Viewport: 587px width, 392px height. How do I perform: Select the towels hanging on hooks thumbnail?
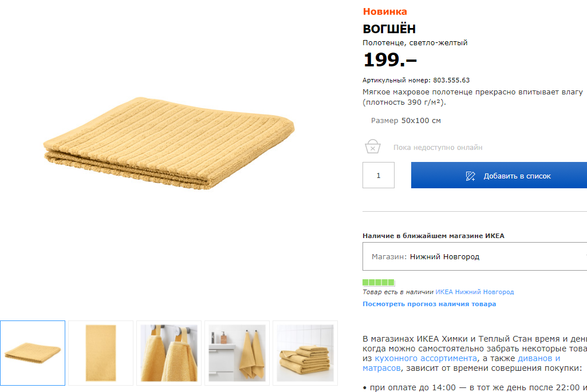[169, 353]
